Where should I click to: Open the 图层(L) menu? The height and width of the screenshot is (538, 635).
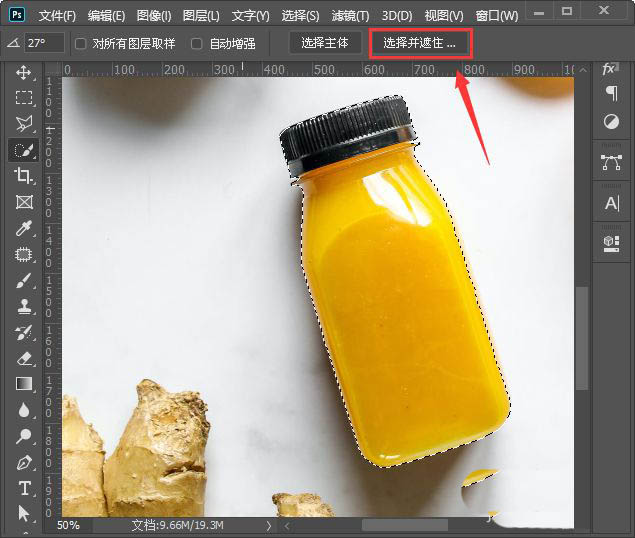pos(201,16)
